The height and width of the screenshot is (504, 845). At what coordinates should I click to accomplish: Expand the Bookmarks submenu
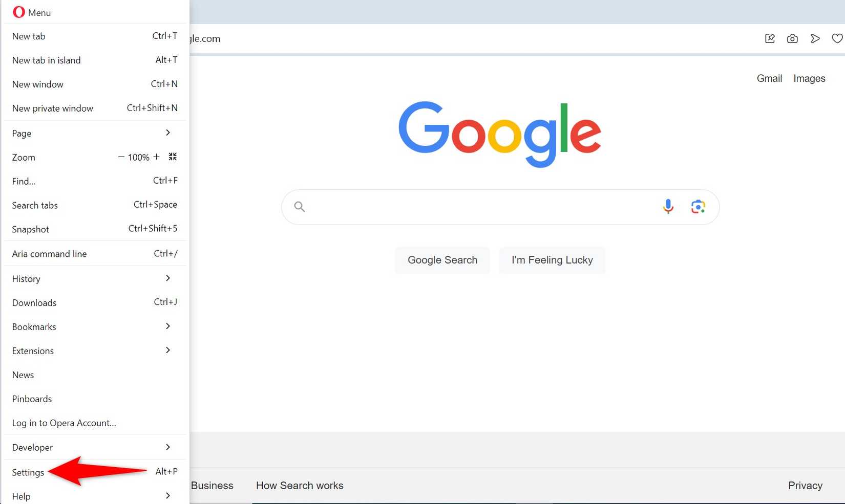[167, 326]
